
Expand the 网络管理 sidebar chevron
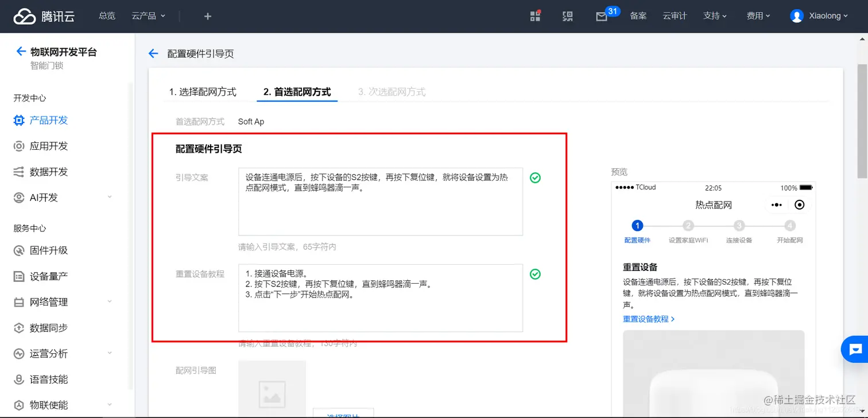[x=110, y=302]
